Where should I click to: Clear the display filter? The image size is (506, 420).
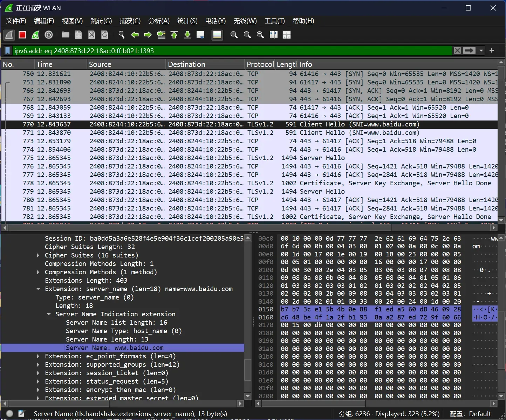[x=457, y=51]
